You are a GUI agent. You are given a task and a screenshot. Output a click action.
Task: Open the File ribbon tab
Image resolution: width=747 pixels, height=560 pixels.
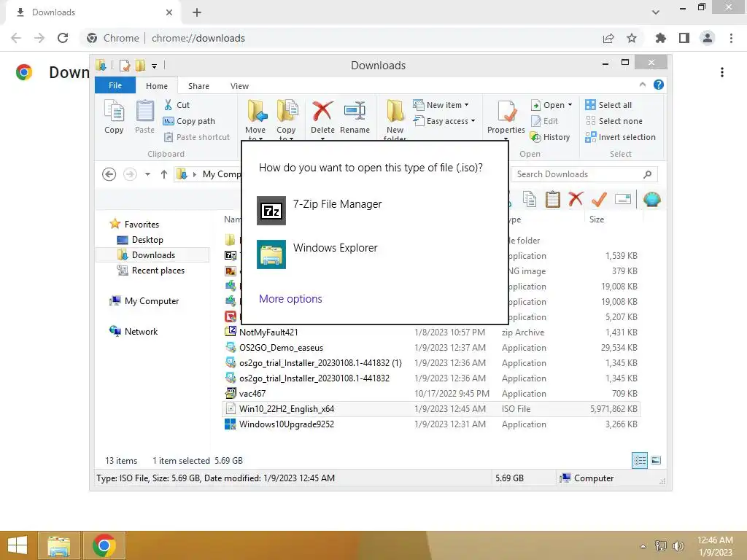pyautogui.click(x=115, y=85)
